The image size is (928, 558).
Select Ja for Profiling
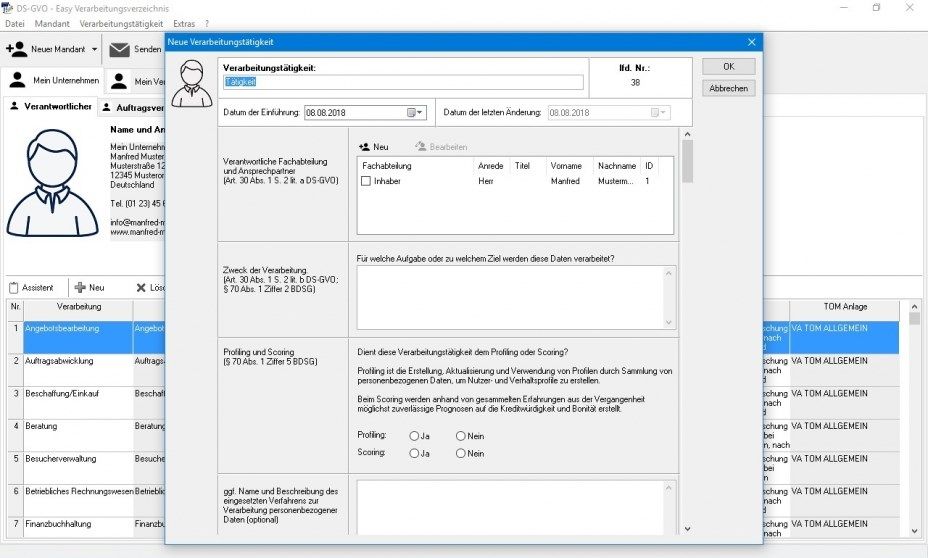414,436
